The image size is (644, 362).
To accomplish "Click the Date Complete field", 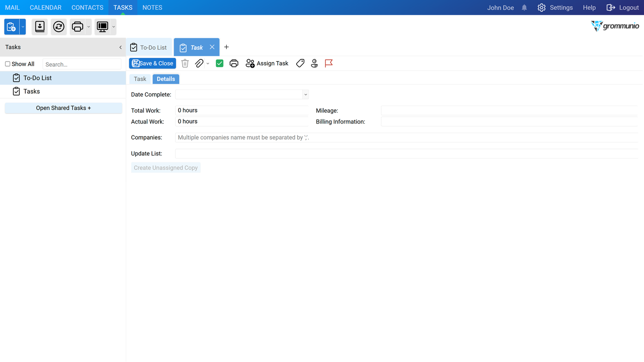I will pyautogui.click(x=239, y=95).
